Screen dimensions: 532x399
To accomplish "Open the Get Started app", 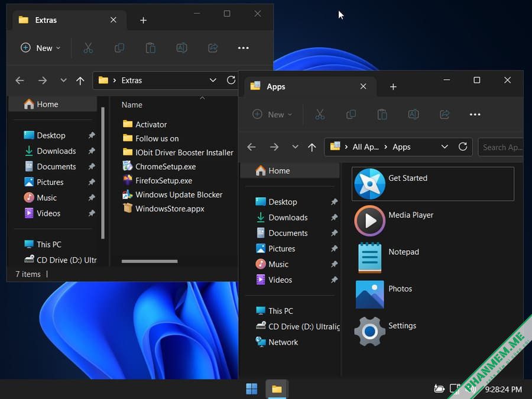I will click(433, 184).
